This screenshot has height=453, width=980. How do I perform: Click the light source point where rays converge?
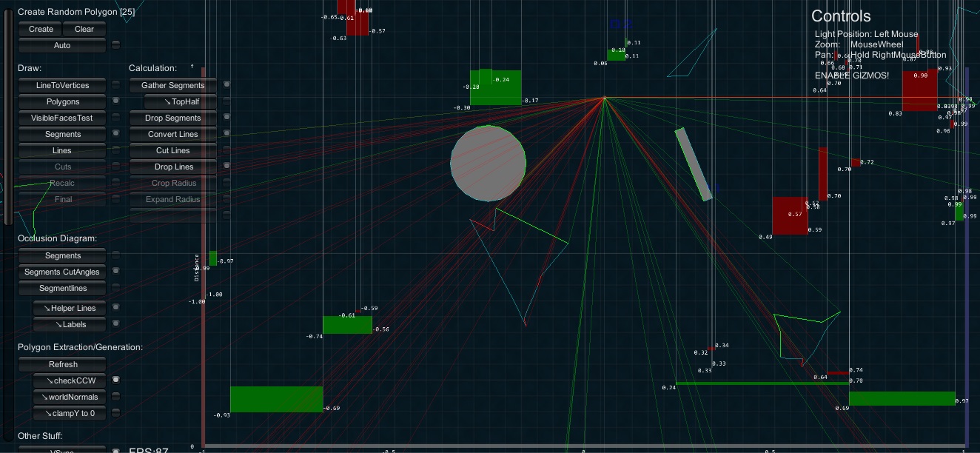point(605,98)
